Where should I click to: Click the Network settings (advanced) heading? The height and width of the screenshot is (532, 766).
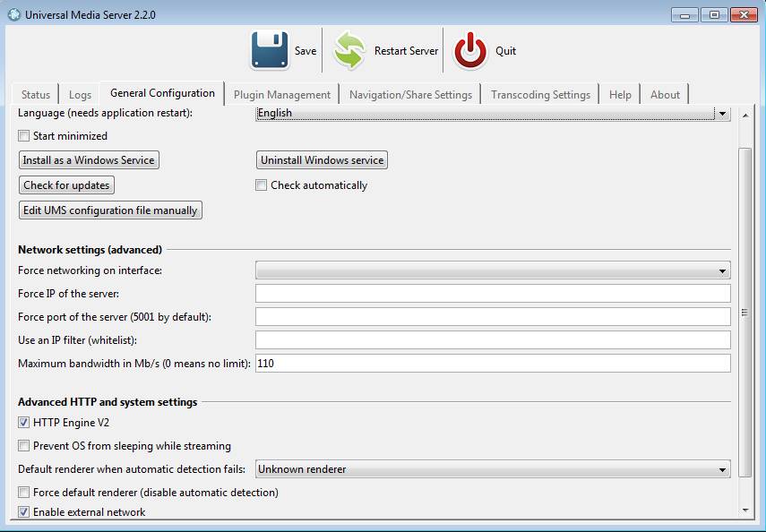[x=90, y=250]
